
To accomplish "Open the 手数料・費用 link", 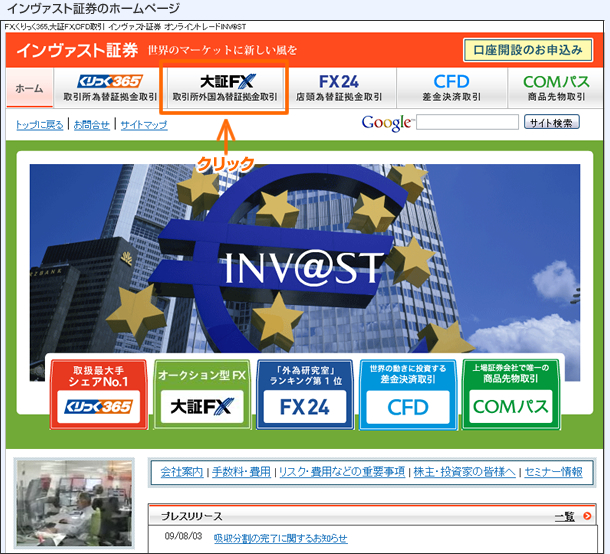I will pos(241,472).
